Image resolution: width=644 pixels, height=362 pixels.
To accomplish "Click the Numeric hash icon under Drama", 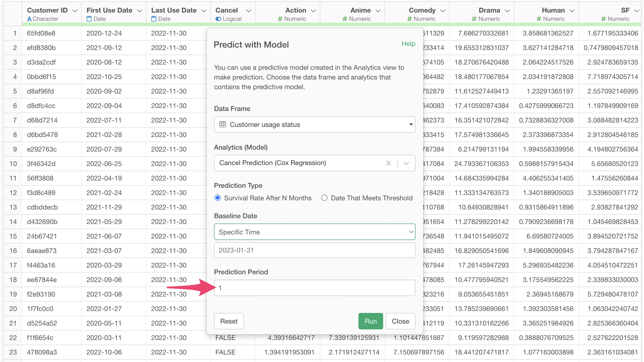I will [474, 19].
